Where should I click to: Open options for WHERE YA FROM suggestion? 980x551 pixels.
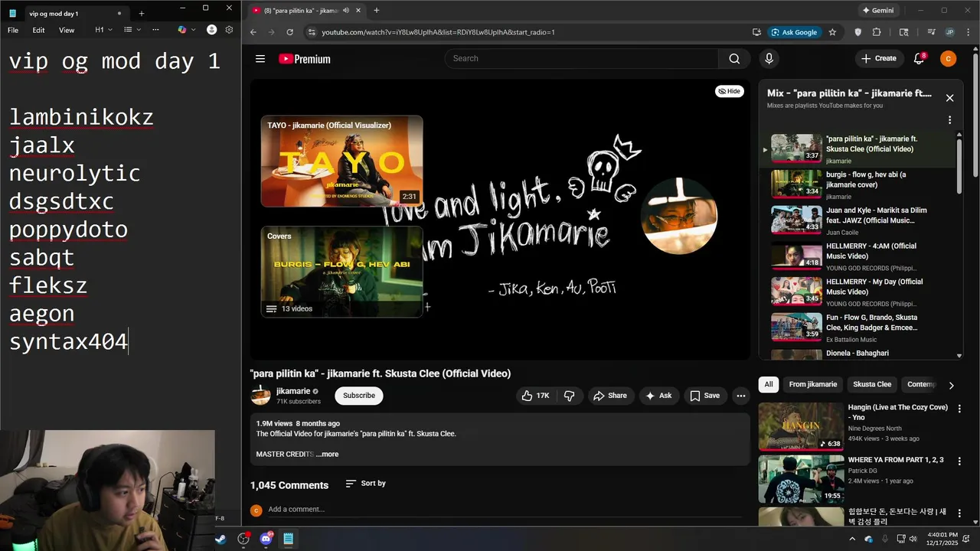(x=959, y=462)
